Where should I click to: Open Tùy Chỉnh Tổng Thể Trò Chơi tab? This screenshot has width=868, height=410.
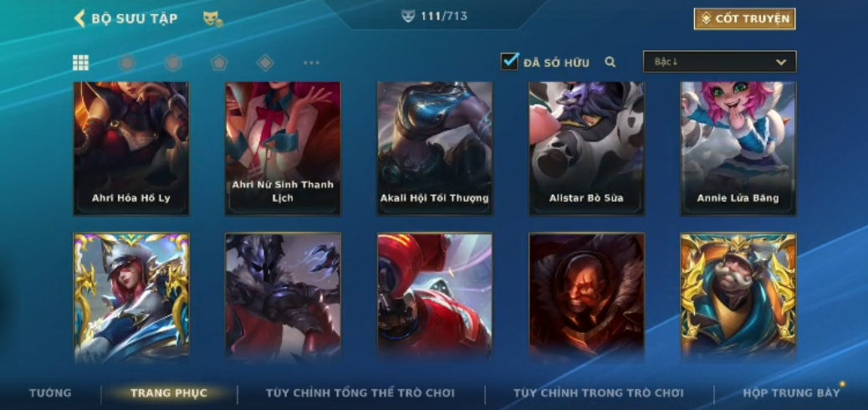pyautogui.click(x=360, y=392)
